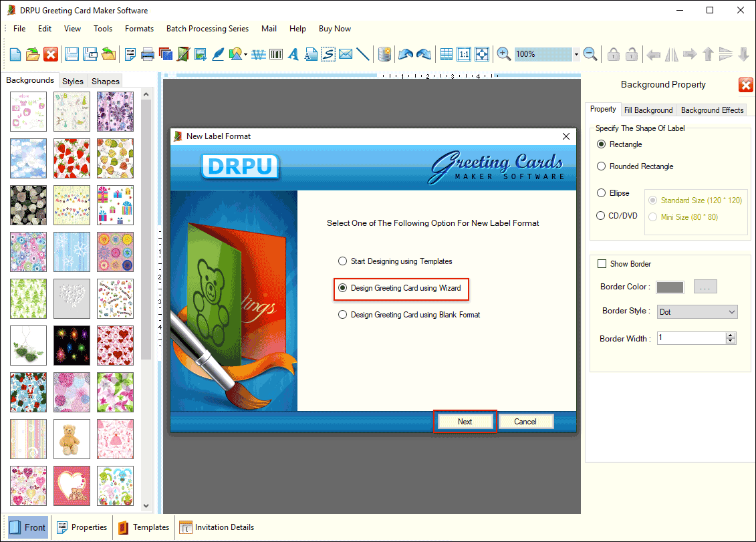The height and width of the screenshot is (542, 756).
Task: Click the New document toolbar icon
Action: (x=15, y=54)
